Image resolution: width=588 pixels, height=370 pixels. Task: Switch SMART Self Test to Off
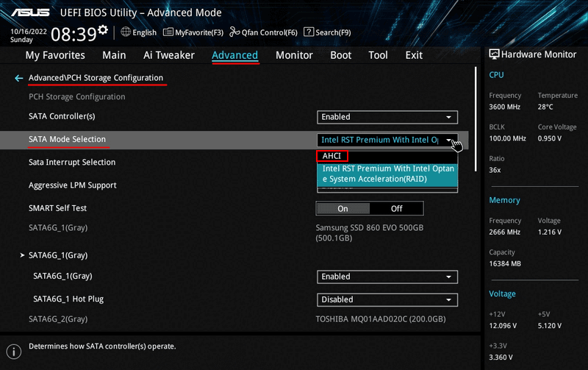coord(396,209)
